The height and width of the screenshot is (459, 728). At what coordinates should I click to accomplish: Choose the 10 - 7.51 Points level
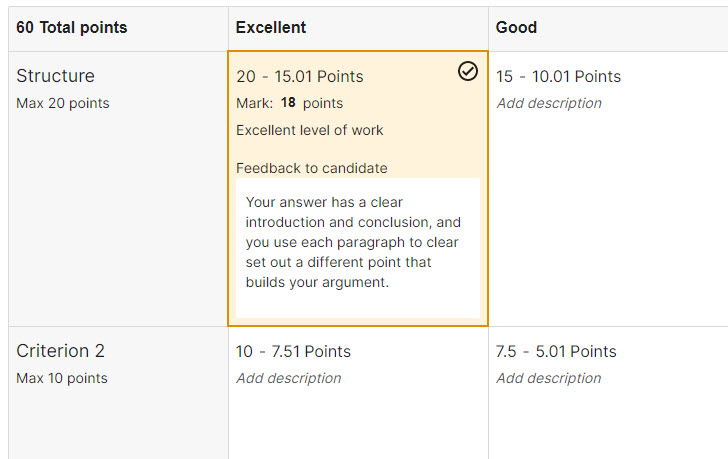(293, 351)
